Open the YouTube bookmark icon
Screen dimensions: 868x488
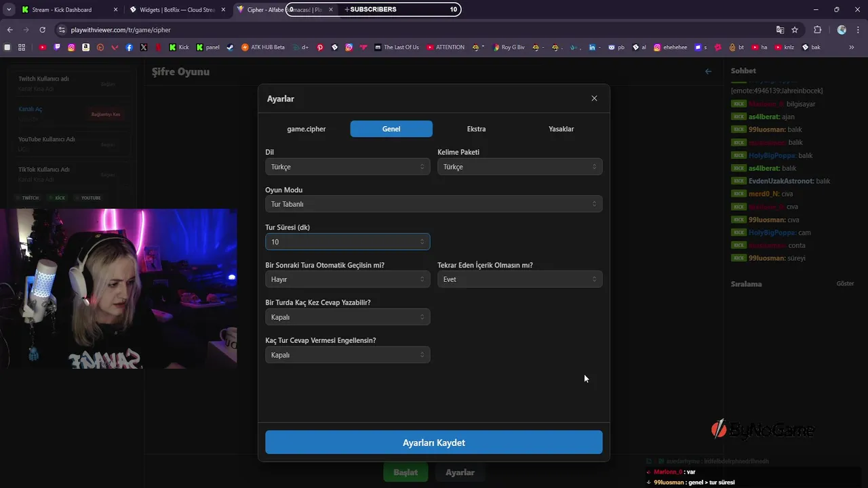(43, 47)
